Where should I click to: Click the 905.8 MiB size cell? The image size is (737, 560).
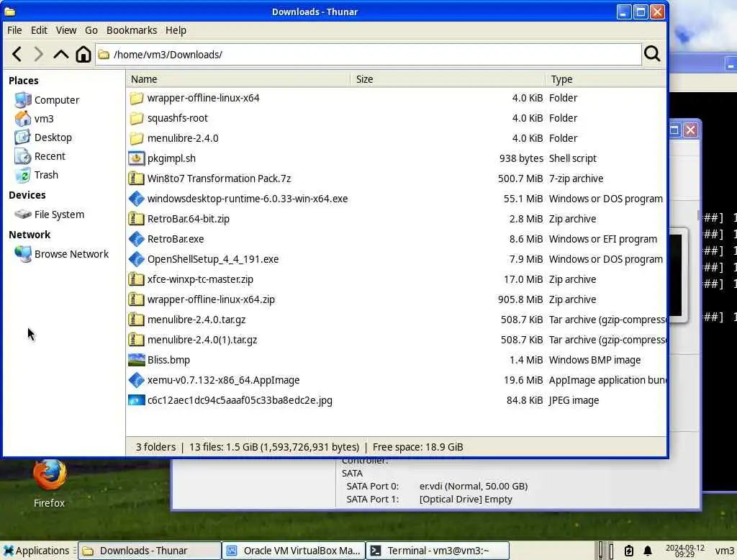click(x=520, y=299)
